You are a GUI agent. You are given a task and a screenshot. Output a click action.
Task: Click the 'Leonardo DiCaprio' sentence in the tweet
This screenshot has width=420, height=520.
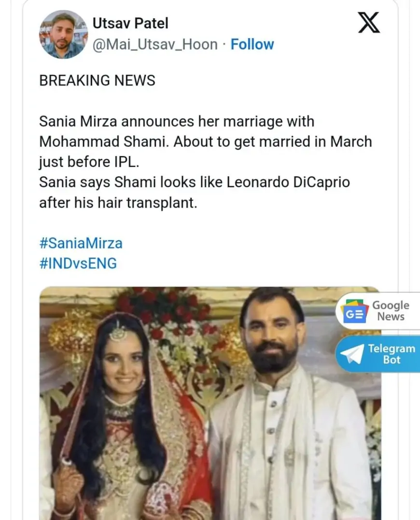[194, 183]
